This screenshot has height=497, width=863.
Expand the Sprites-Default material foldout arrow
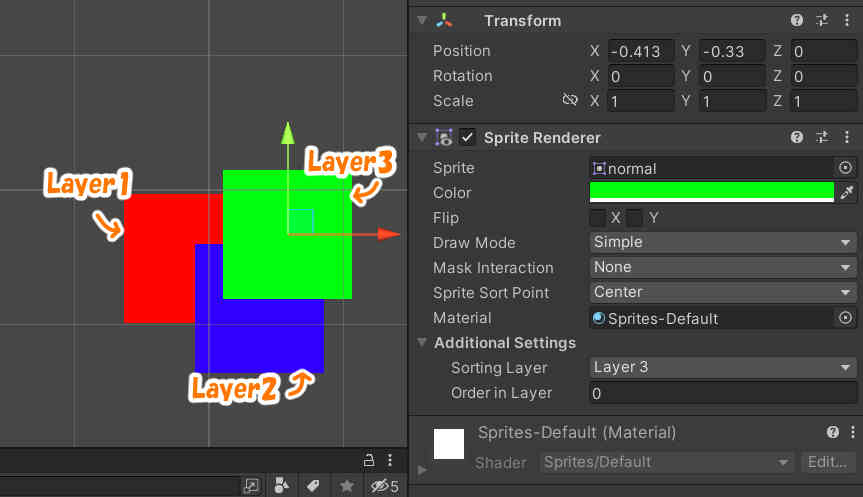[422, 470]
